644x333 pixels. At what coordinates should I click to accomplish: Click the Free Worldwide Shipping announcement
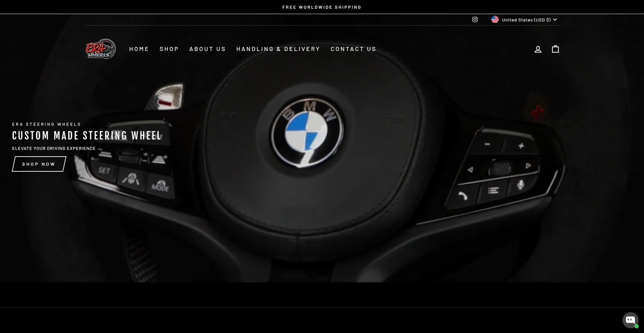pos(322,7)
